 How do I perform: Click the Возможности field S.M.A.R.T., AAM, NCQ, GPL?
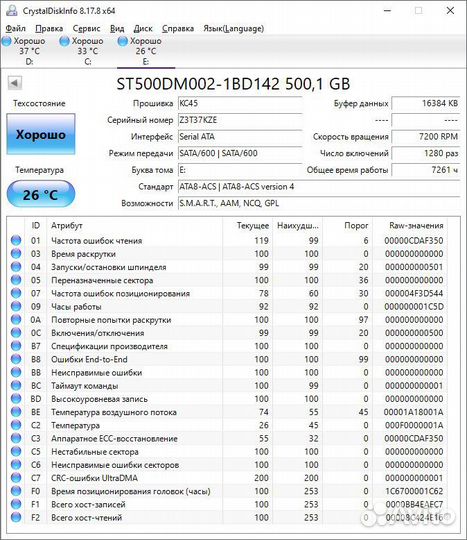coord(319,203)
